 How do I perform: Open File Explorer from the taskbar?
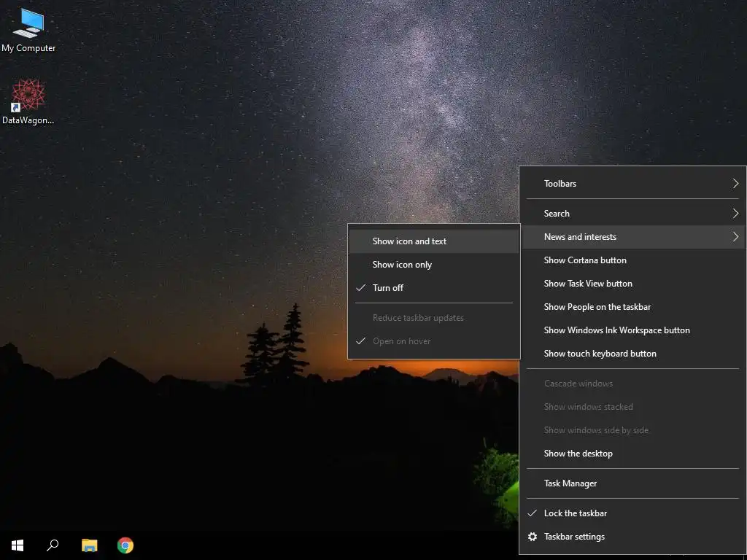89,545
